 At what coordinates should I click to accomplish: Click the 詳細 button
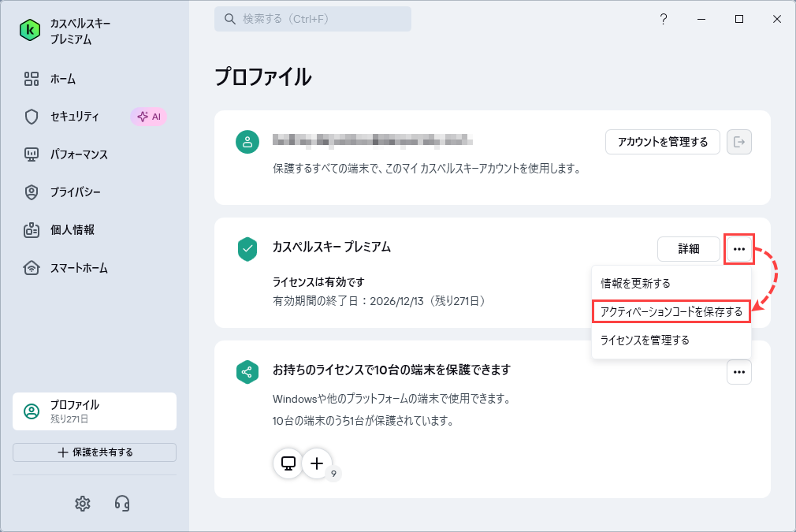point(689,249)
